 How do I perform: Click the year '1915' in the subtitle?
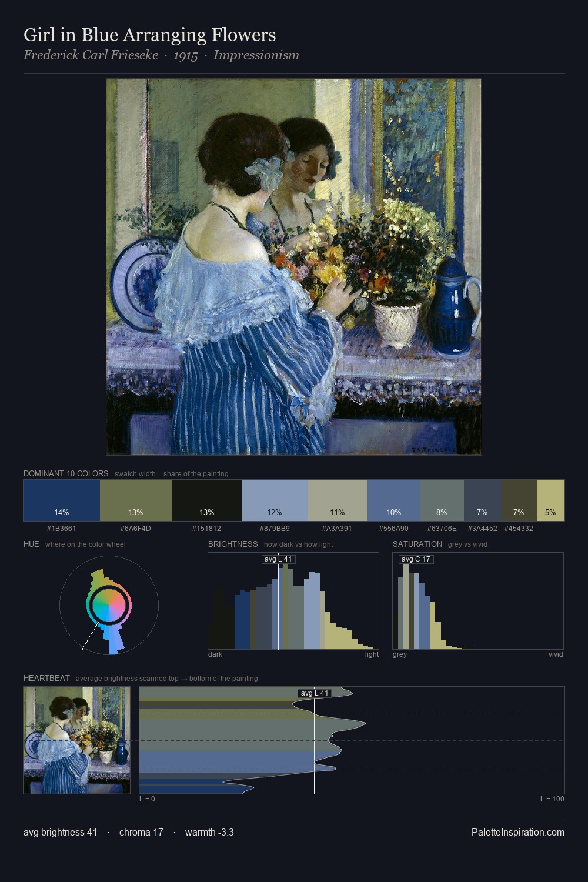coord(186,55)
